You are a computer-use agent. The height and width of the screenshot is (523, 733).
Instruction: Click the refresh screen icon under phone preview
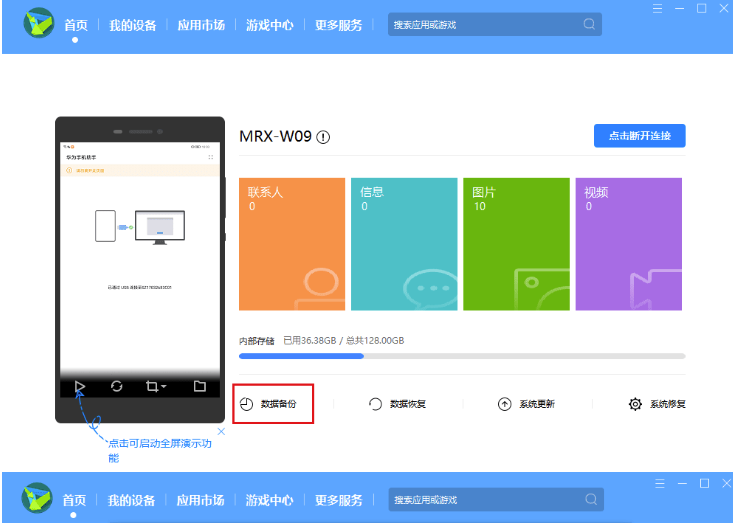coord(116,386)
